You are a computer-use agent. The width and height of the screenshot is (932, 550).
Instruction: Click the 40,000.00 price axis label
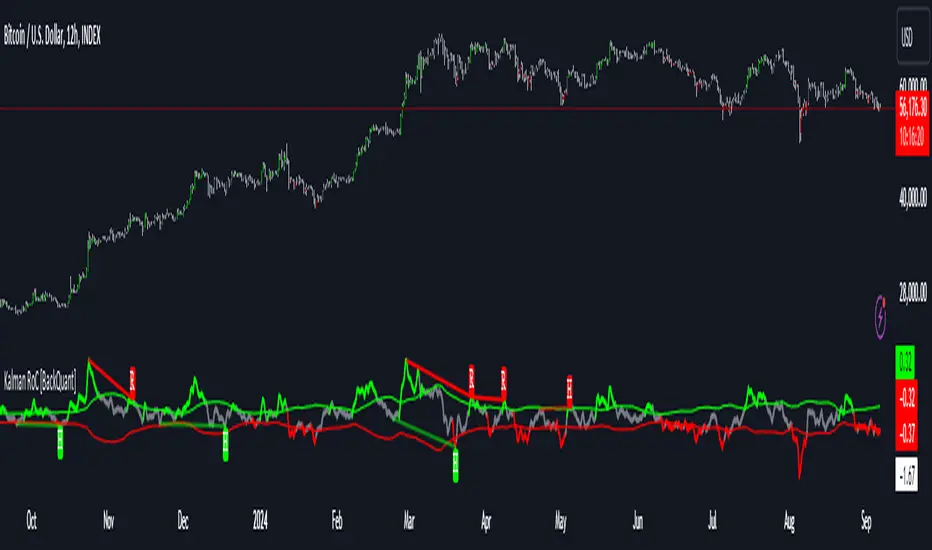[x=912, y=197]
